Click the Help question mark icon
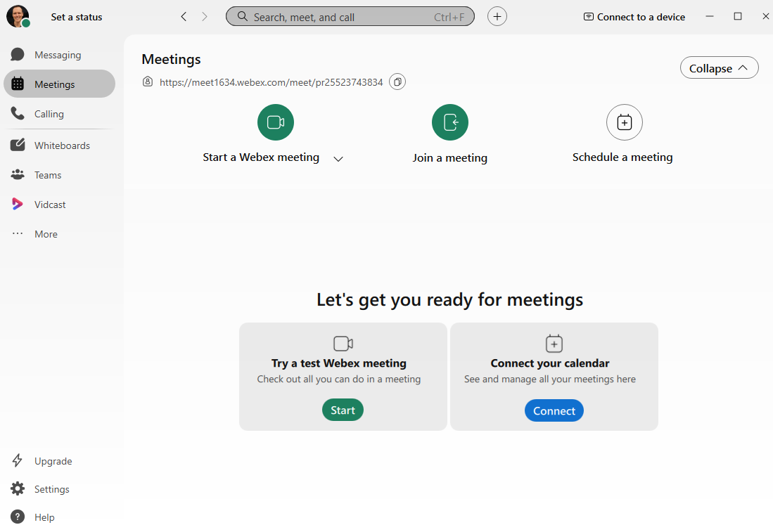This screenshot has height=532, width=773. pos(18,517)
